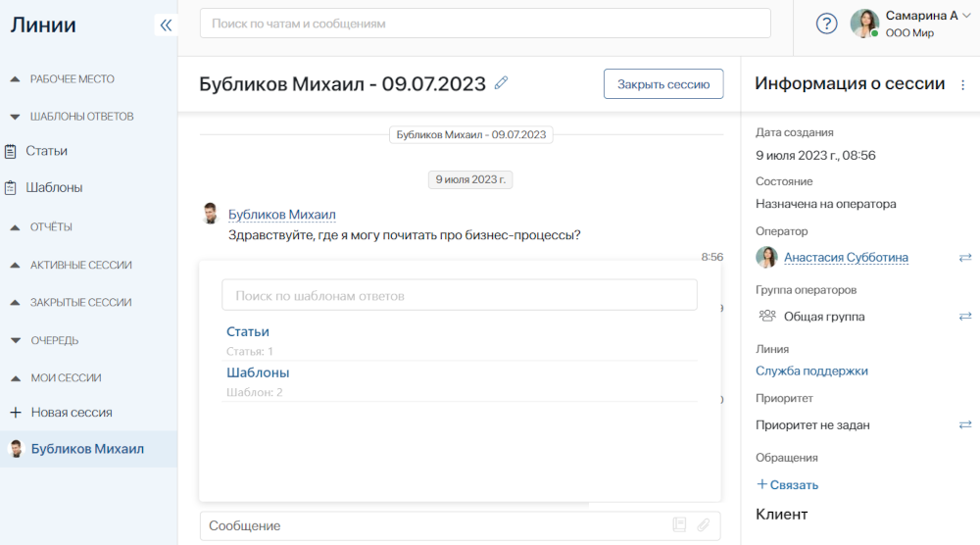Open Бубликов Михаил sender name link

[282, 215]
